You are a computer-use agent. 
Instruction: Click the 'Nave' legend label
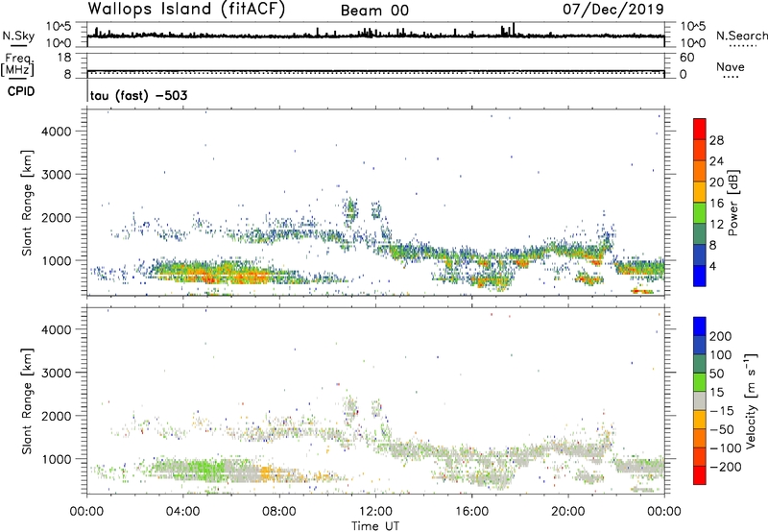pyautogui.click(x=731, y=66)
